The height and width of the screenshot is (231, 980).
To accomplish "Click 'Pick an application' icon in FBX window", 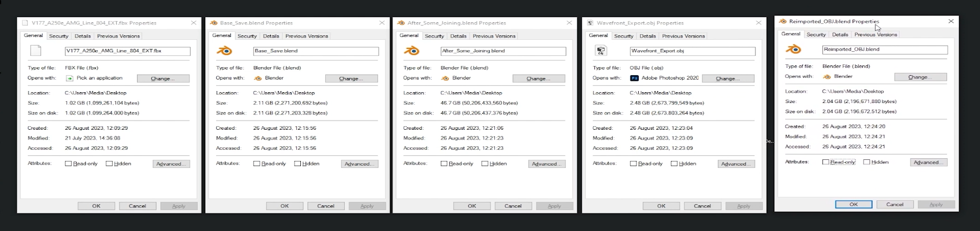I will 69,78.
